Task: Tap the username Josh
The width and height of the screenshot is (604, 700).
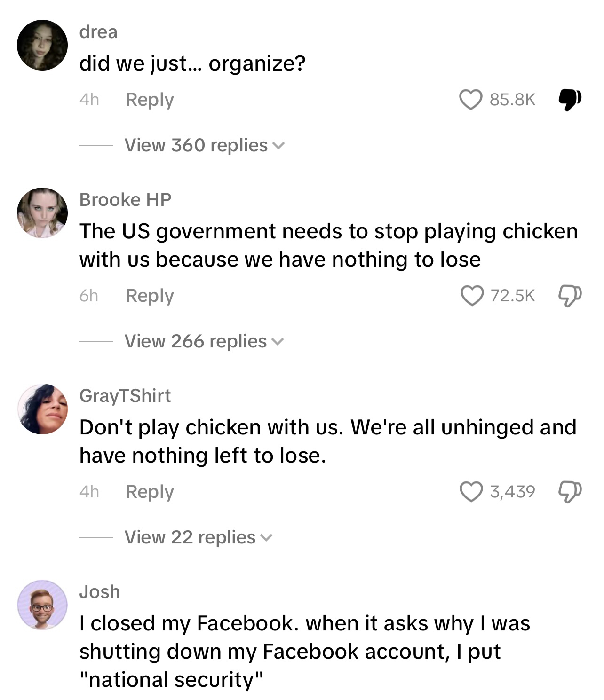Action: coord(99,592)
